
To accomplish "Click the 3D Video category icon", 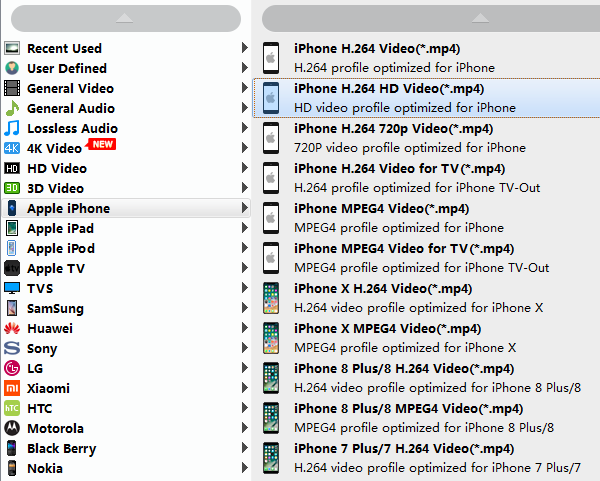I will (12, 188).
